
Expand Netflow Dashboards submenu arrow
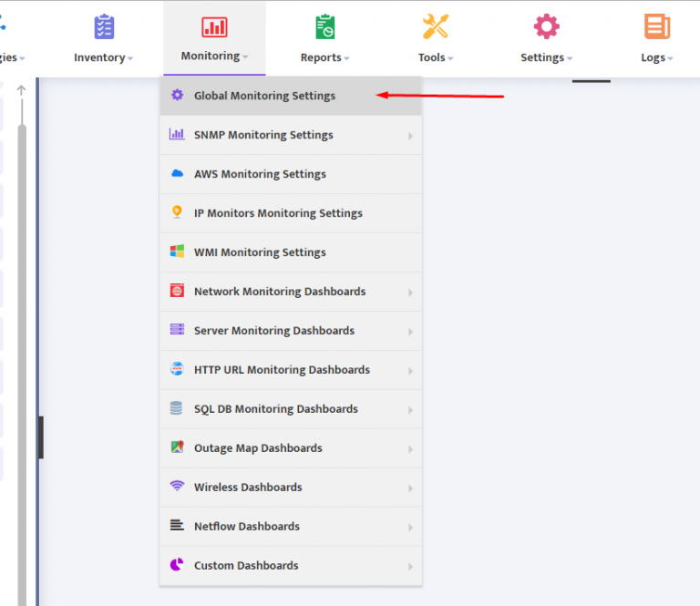click(410, 527)
